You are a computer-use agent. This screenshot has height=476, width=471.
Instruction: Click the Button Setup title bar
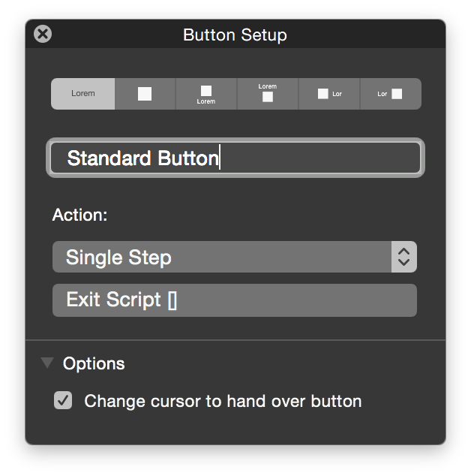(x=235, y=34)
